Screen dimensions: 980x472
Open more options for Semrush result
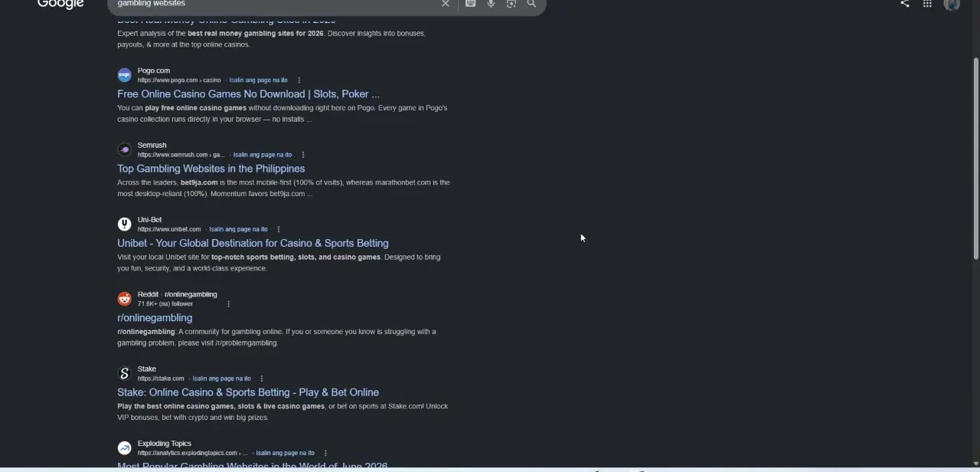(303, 155)
